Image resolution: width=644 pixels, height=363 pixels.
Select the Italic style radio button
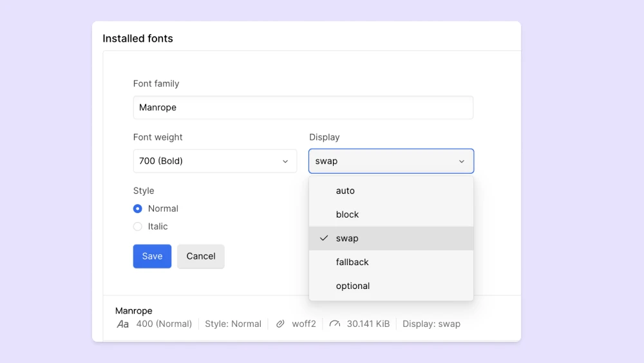click(138, 227)
